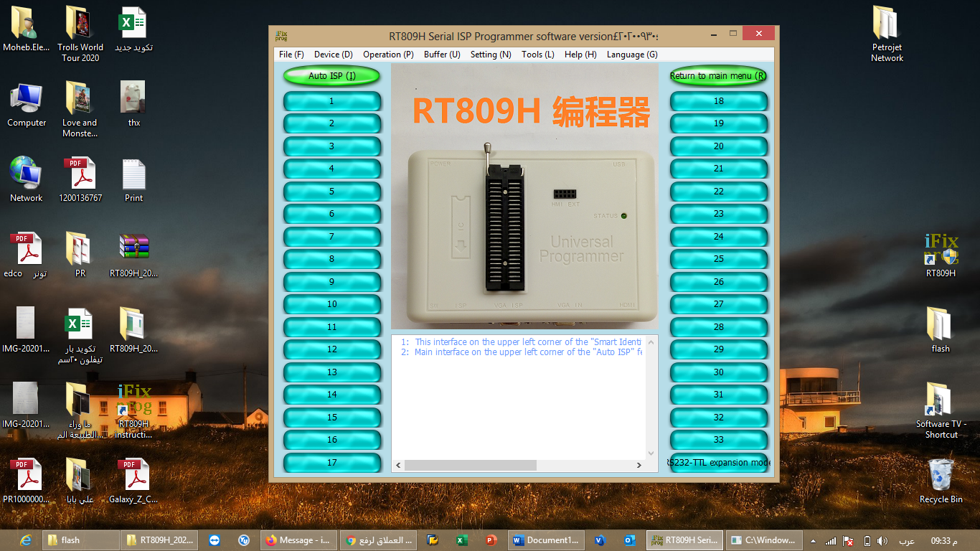Open the File (F) menu
Viewport: 980px width, 551px height.
(x=291, y=55)
